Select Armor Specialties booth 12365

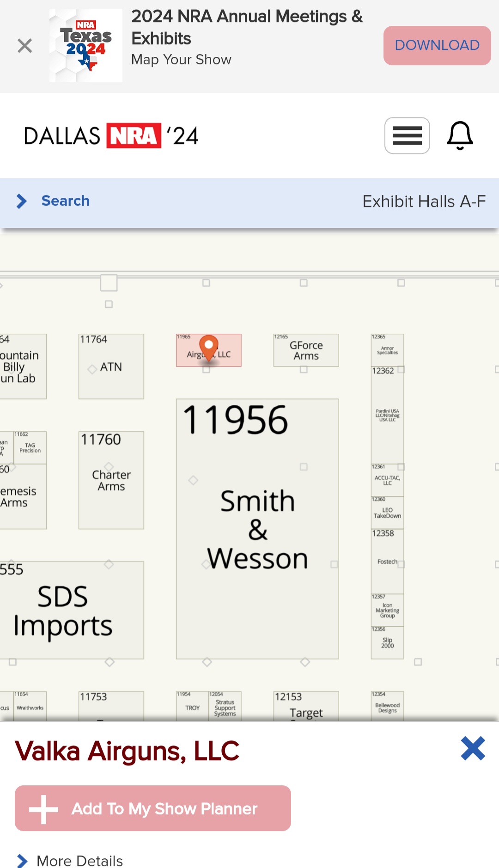pyautogui.click(x=387, y=350)
